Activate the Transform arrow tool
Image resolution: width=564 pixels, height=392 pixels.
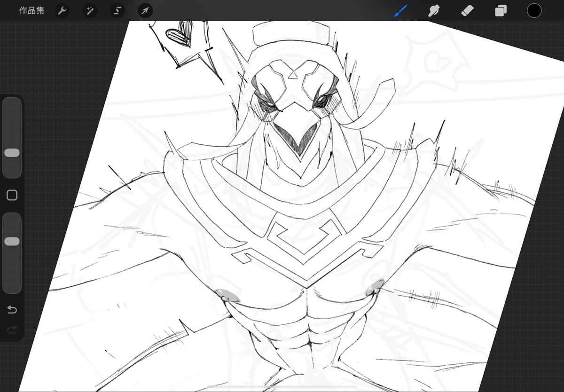coord(145,11)
